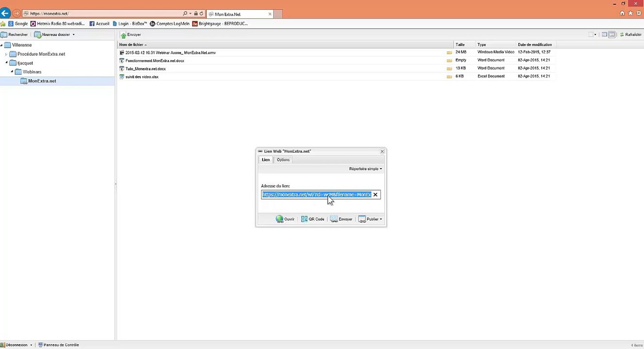Viewport: 644px width, 349px height.
Task: Click the link icon on the Webinar .wmv row
Action: pyautogui.click(x=449, y=52)
